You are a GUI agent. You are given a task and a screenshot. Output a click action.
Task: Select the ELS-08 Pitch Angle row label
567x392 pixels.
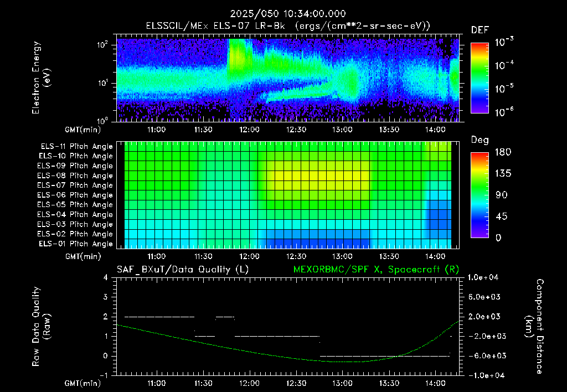pyautogui.click(x=75, y=176)
